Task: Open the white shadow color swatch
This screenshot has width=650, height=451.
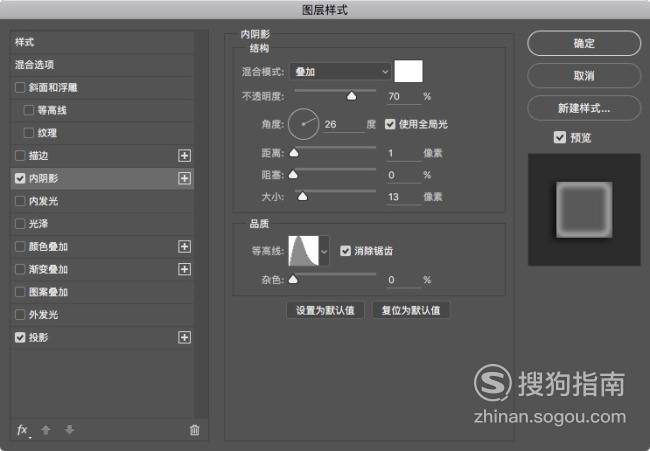Action: pos(408,71)
